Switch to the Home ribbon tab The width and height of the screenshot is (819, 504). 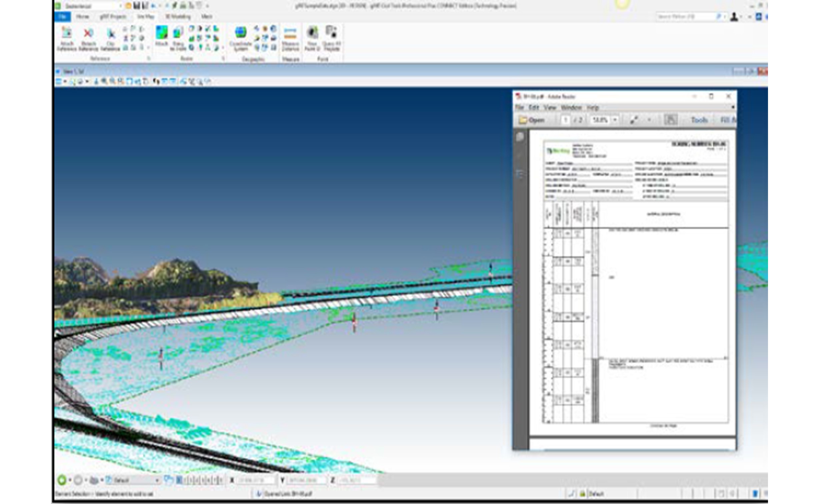82,16
